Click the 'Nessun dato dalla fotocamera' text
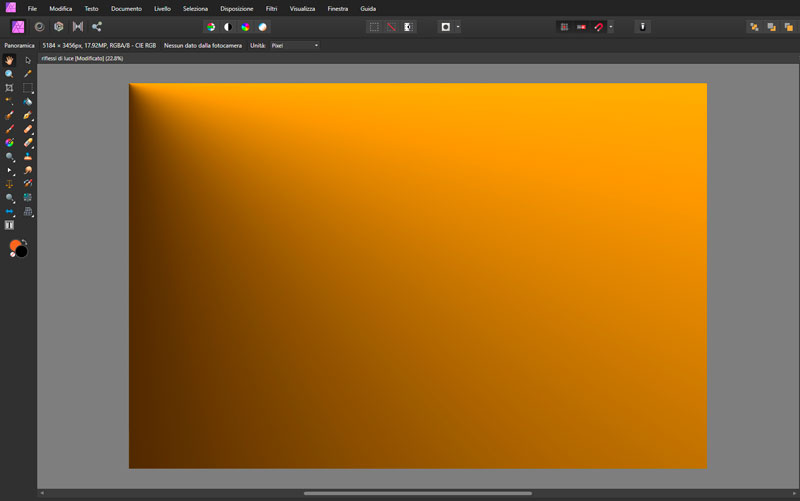The width and height of the screenshot is (800, 501). pos(203,45)
